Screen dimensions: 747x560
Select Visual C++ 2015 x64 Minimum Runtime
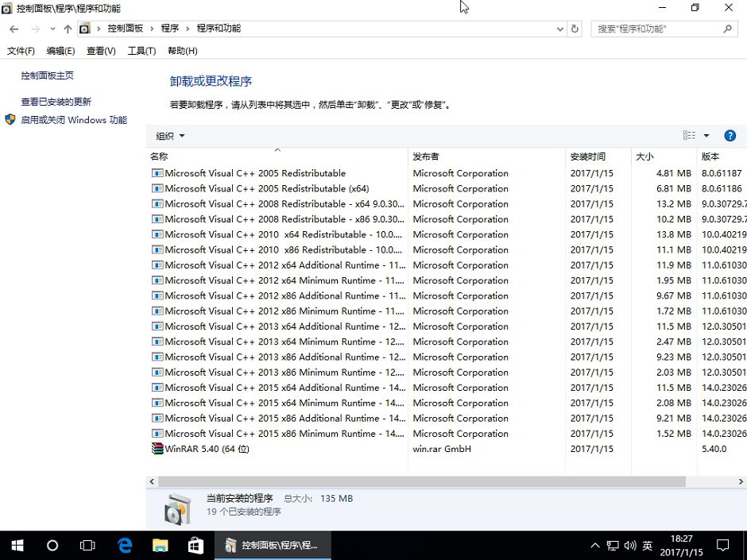(447, 403)
